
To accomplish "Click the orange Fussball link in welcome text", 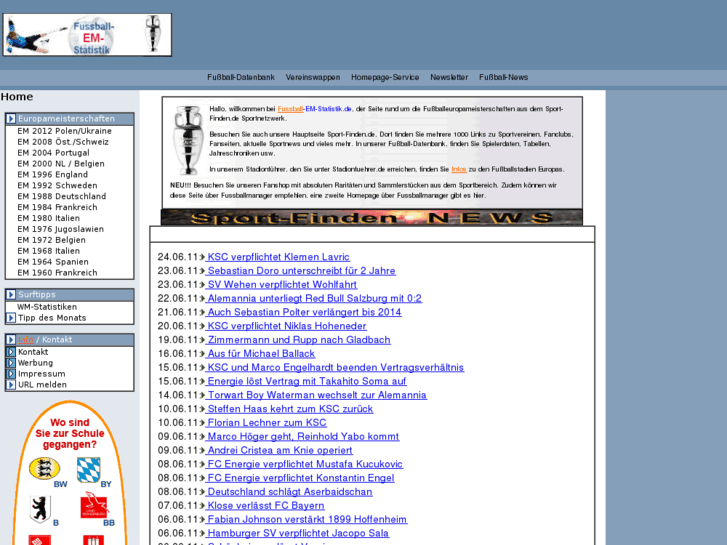I will [x=290, y=109].
